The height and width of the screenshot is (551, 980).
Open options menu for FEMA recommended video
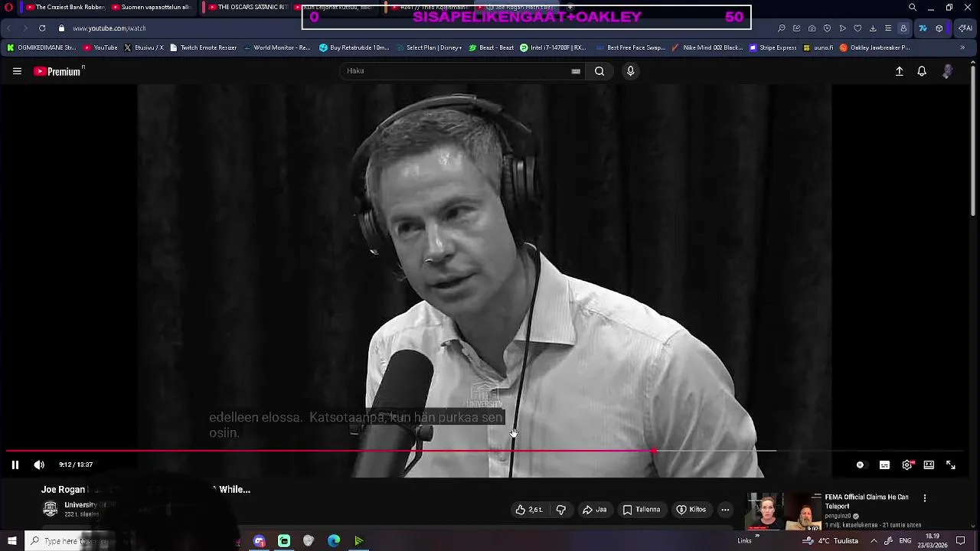point(925,498)
